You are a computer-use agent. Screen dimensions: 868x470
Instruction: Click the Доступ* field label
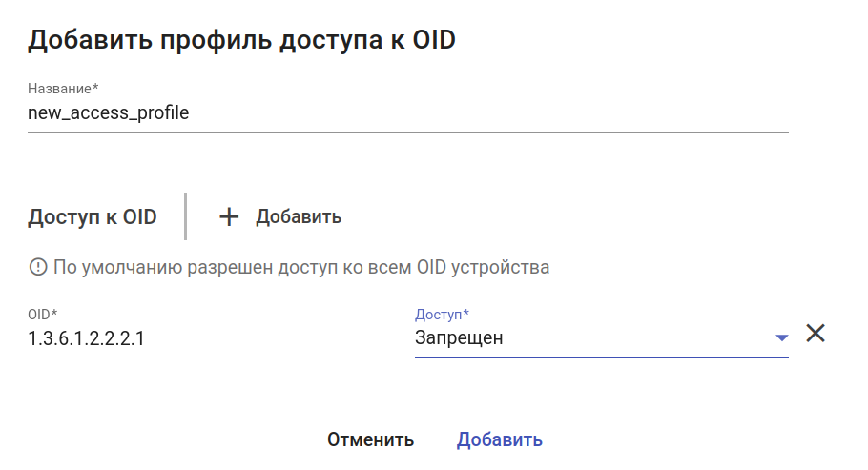tap(443, 314)
